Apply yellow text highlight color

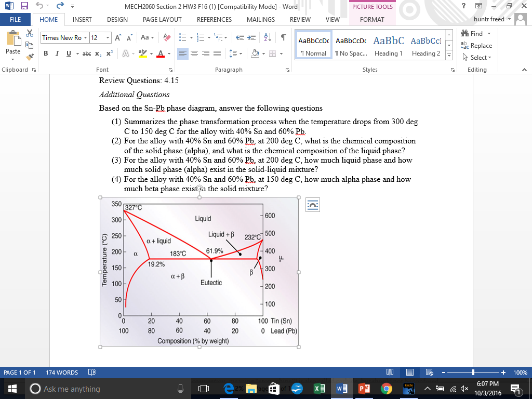[142, 54]
